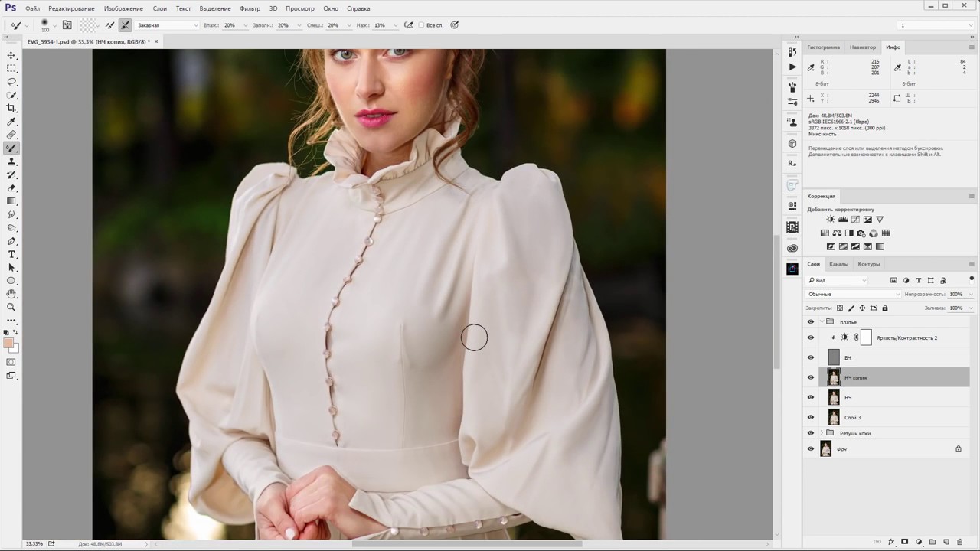Open the Изображение menu
Screen dimensions: 980x551
(123, 8)
